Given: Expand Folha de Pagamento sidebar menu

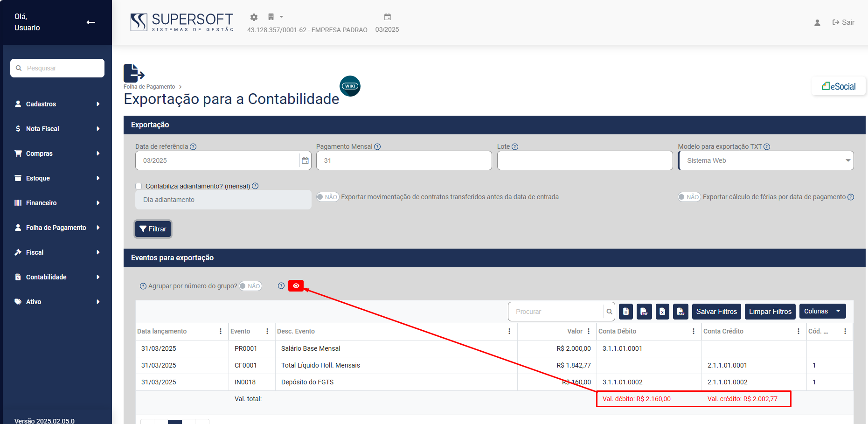Looking at the screenshot, I should coord(57,228).
